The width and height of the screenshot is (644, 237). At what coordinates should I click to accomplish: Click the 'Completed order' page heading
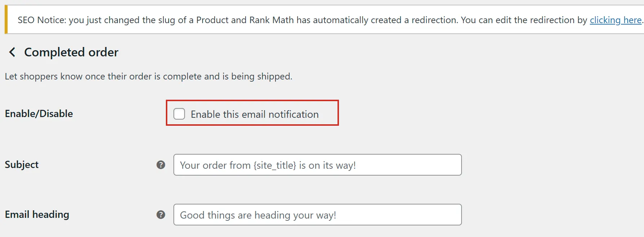[71, 52]
